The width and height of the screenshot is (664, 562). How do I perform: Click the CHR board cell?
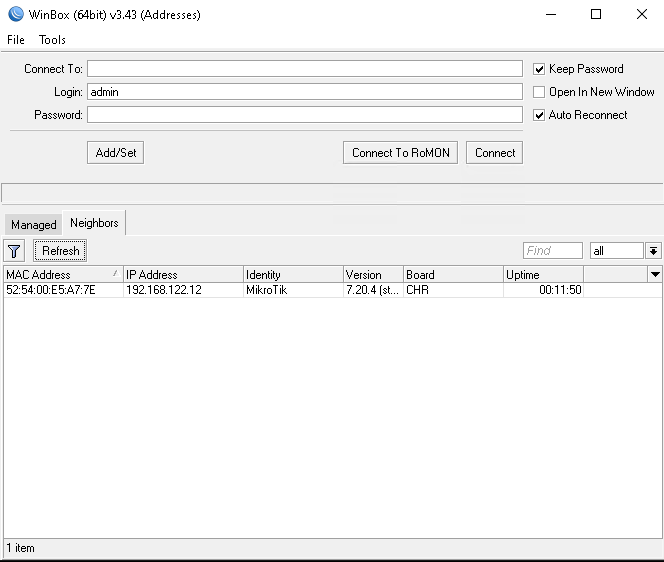tap(453, 290)
